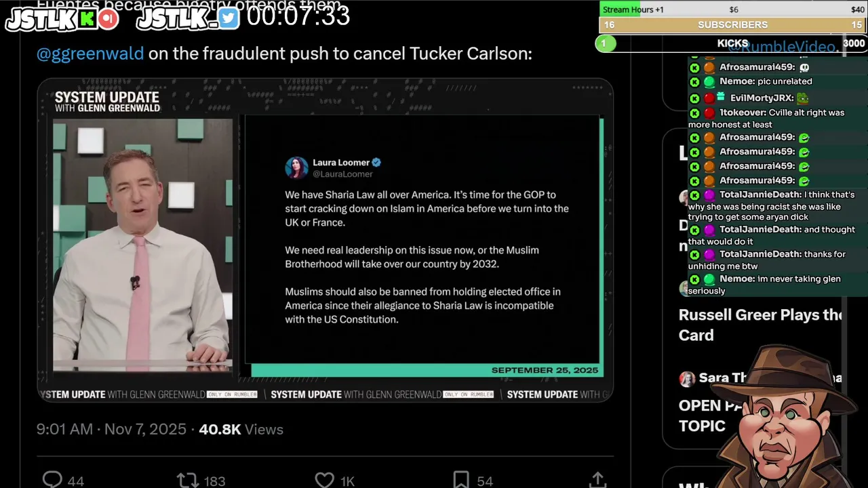Screen dimensions: 868x488
Task: Click the green X badge on the Itokeover message
Action: (694, 113)
